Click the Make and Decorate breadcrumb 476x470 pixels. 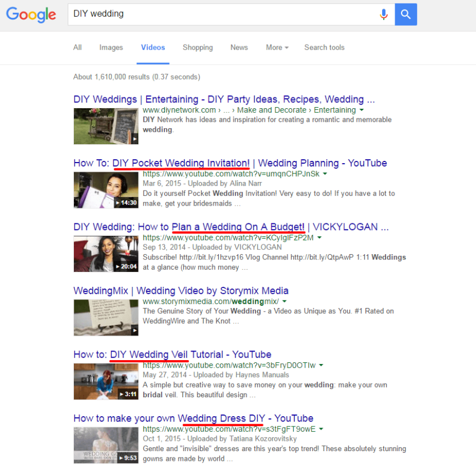(272, 110)
